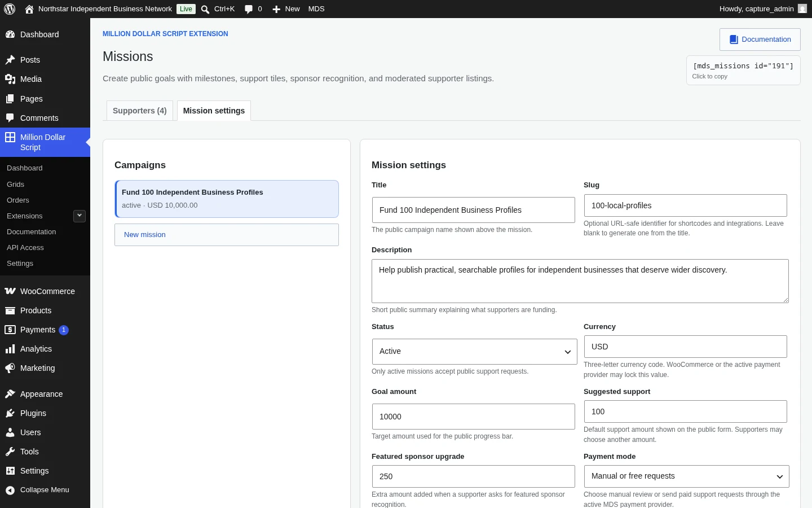Click the WordPress logo icon
The image size is (812, 508).
coord(10,9)
